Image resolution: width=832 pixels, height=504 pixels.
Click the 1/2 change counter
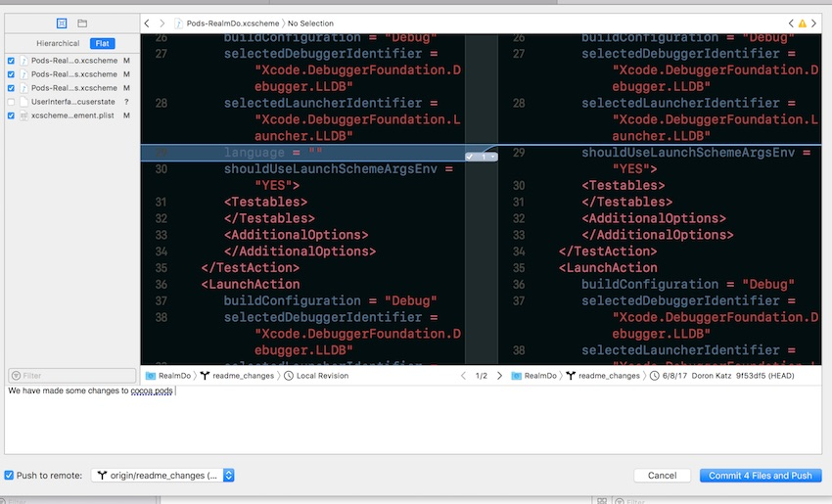coord(482,376)
